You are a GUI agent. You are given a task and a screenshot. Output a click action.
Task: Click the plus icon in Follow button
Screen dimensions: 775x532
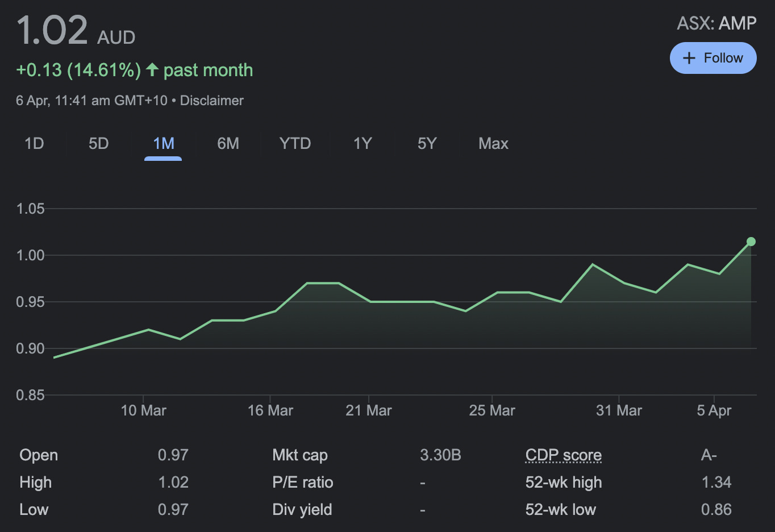[x=689, y=58]
